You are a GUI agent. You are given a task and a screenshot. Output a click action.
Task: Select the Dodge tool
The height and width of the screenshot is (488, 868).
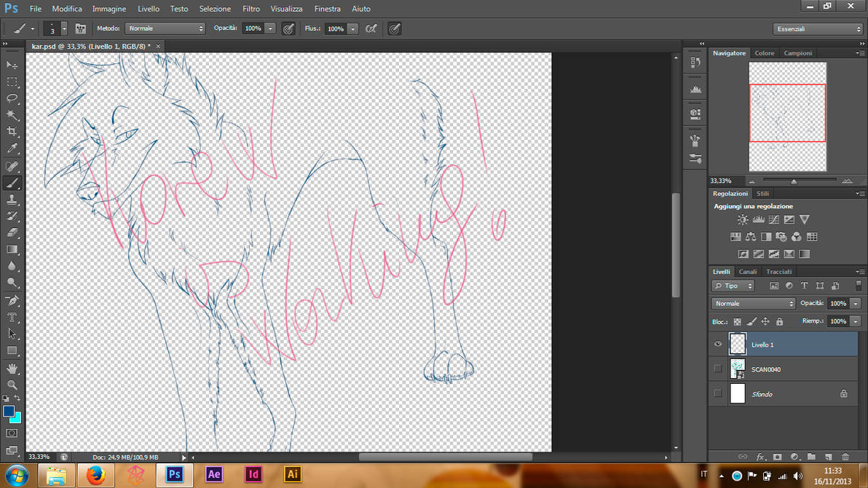tap(12, 283)
